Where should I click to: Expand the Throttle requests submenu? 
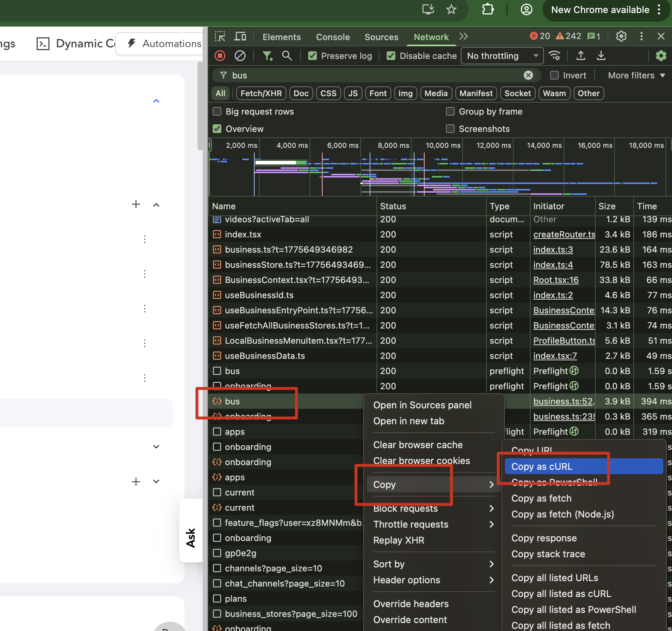click(434, 524)
